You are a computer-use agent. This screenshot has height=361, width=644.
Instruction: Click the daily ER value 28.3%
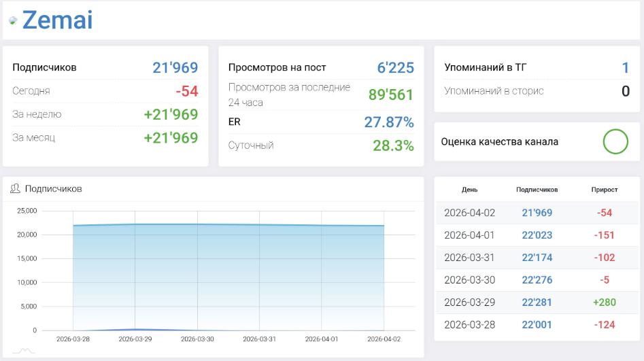pyautogui.click(x=394, y=145)
